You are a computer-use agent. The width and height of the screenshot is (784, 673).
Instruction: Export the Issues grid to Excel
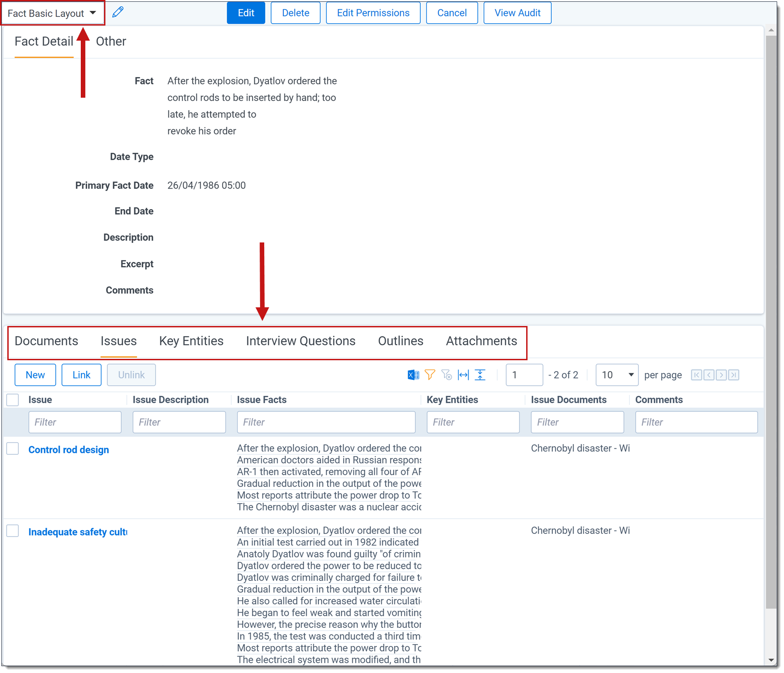(x=413, y=374)
